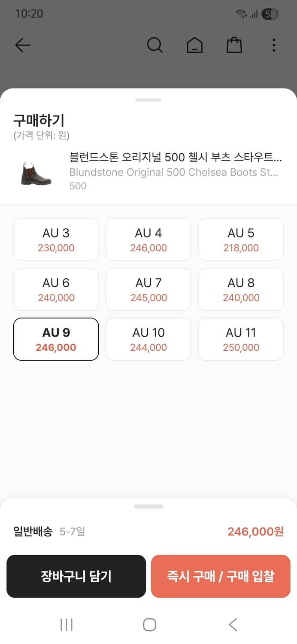
Task: Tap the top sheet drag handle
Action: [x=148, y=100]
